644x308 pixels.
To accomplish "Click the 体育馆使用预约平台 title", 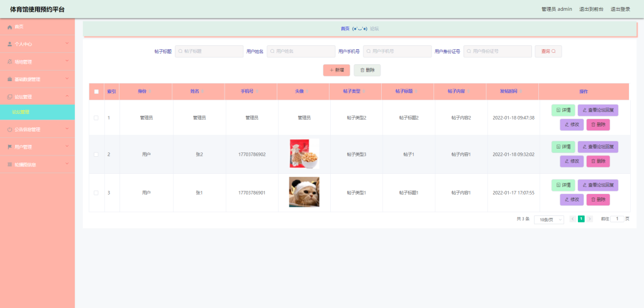I will point(37,9).
